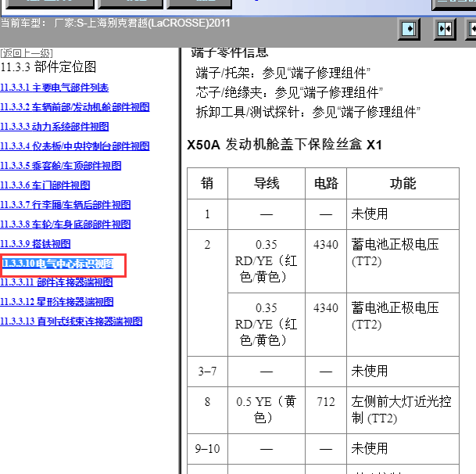Click circuit cell 712
Screen dimensions: 476x474
tap(326, 410)
